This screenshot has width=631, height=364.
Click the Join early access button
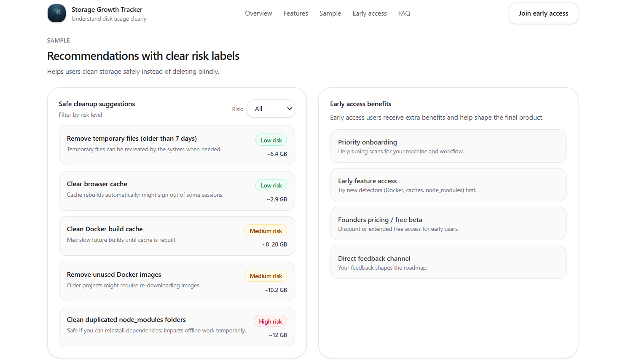(543, 13)
